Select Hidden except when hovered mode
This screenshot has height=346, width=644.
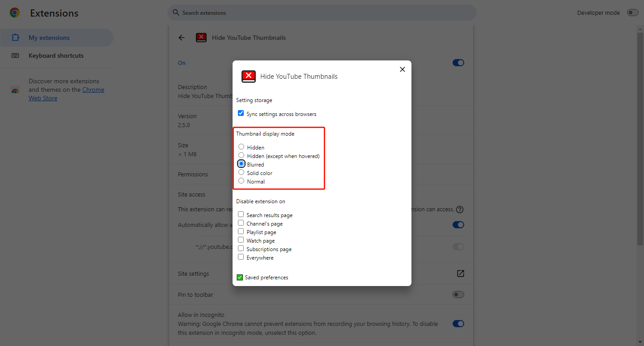tap(241, 155)
